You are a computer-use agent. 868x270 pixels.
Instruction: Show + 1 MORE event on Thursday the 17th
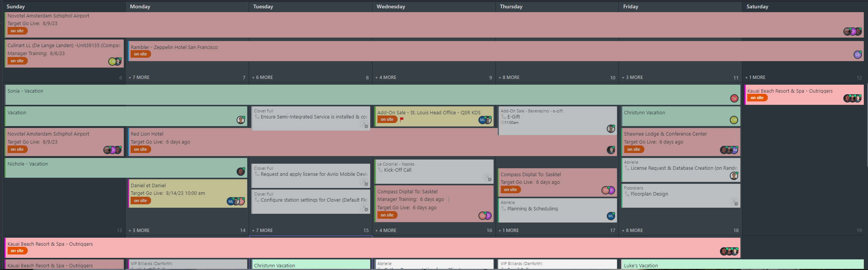click(509, 231)
